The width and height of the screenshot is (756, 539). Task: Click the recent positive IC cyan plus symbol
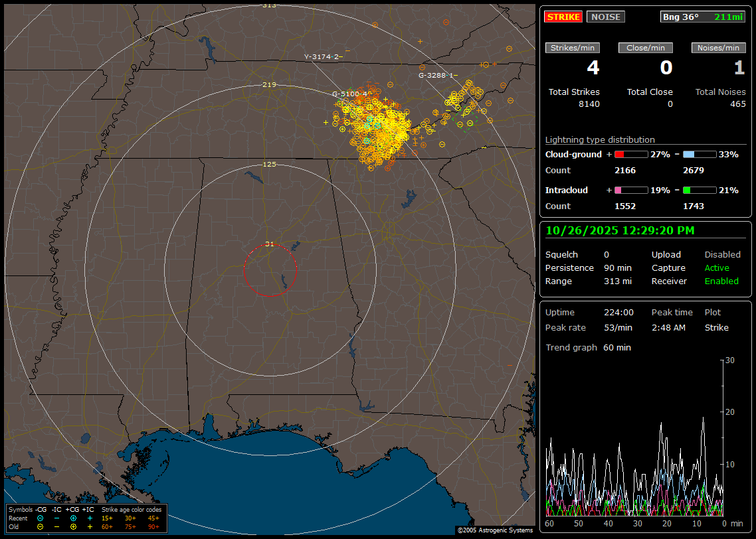coord(90,518)
